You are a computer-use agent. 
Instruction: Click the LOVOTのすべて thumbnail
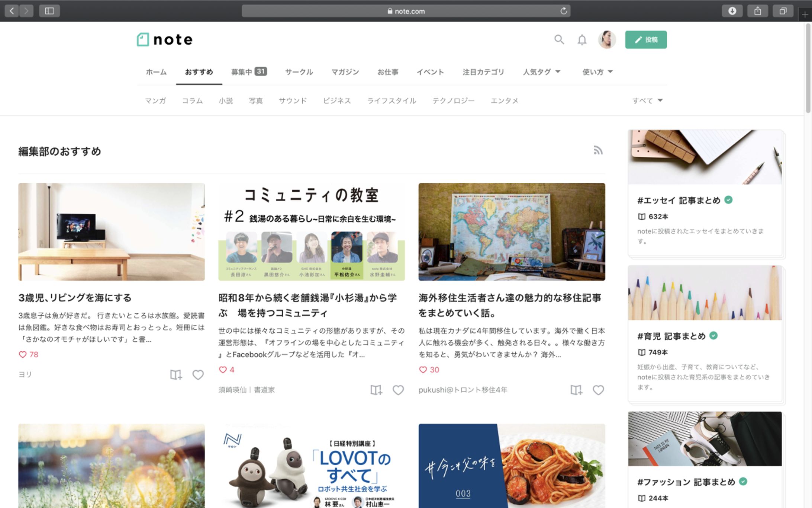click(312, 466)
